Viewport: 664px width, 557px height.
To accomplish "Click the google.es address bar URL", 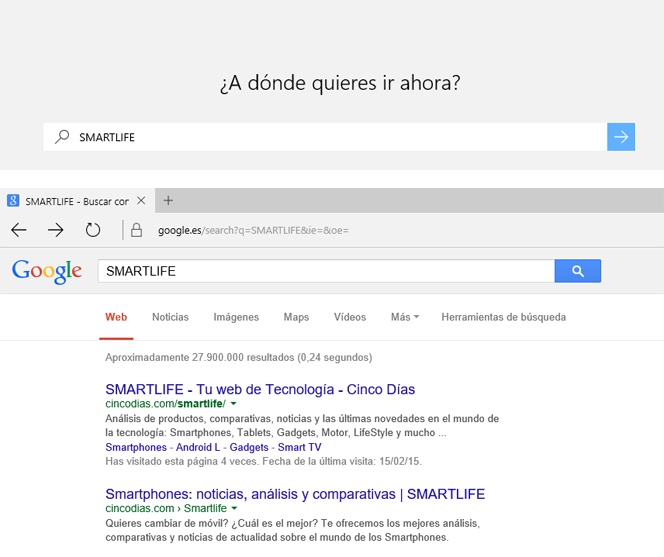I will click(x=253, y=230).
